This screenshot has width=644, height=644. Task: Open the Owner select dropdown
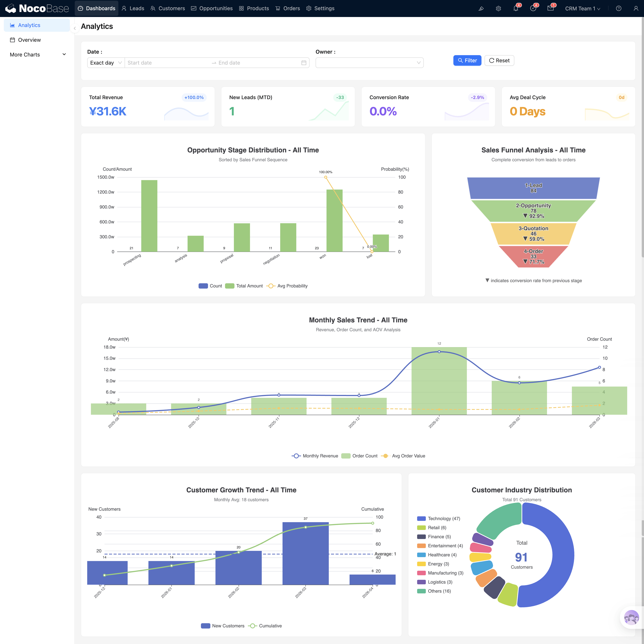click(x=369, y=63)
